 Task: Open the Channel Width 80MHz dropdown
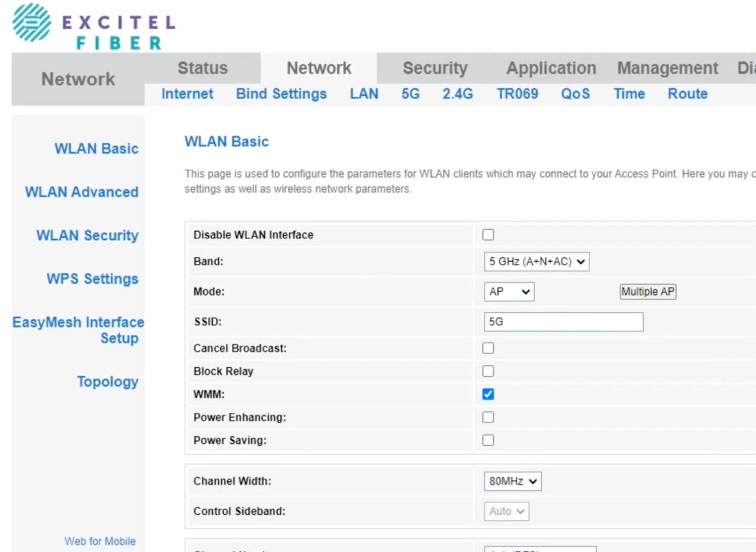(513, 481)
